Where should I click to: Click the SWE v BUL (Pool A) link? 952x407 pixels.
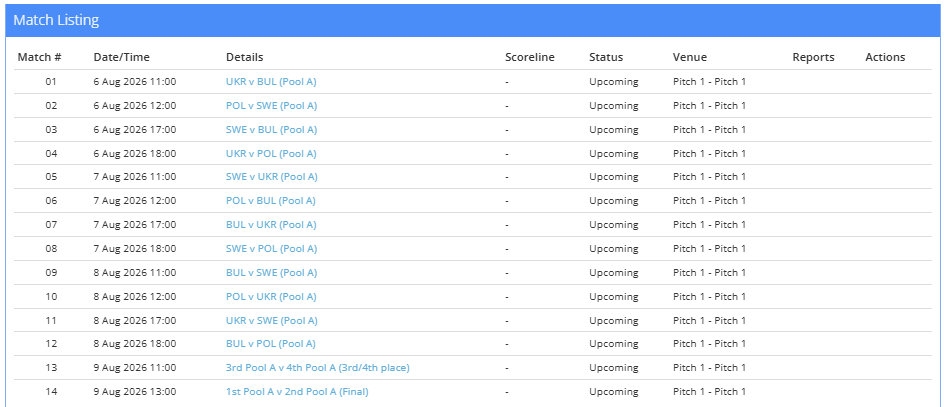click(271, 129)
